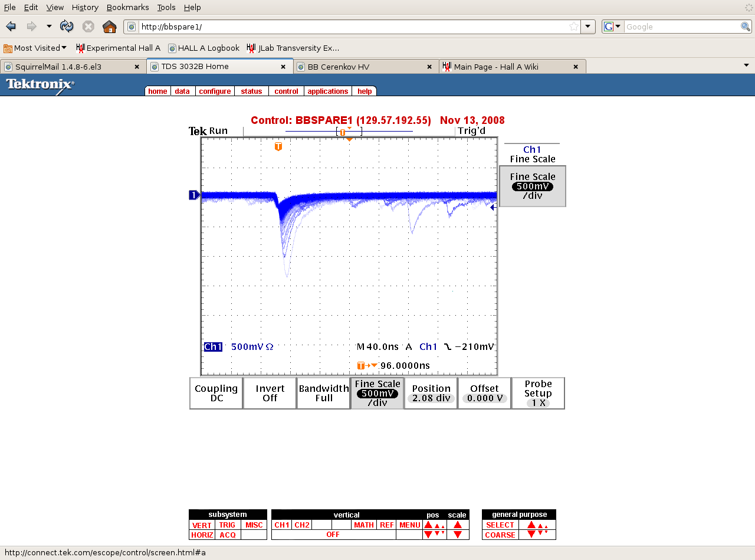Screen dimensions: 755x560
Task: Click the medium general purpose down arrow
Action: pos(540,533)
